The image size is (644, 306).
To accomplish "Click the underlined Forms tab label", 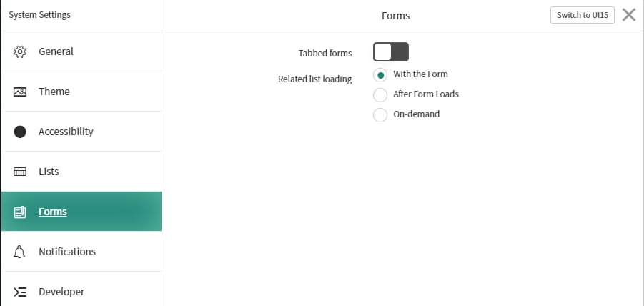I will tap(53, 212).
